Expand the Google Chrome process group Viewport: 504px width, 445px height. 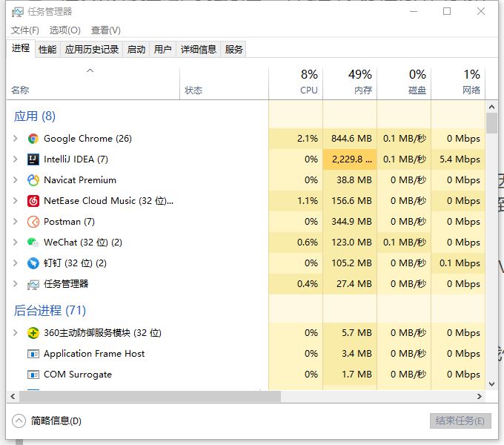click(15, 139)
